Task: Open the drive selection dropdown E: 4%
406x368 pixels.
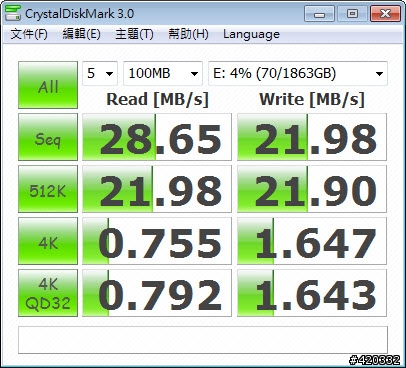Action: pos(298,73)
